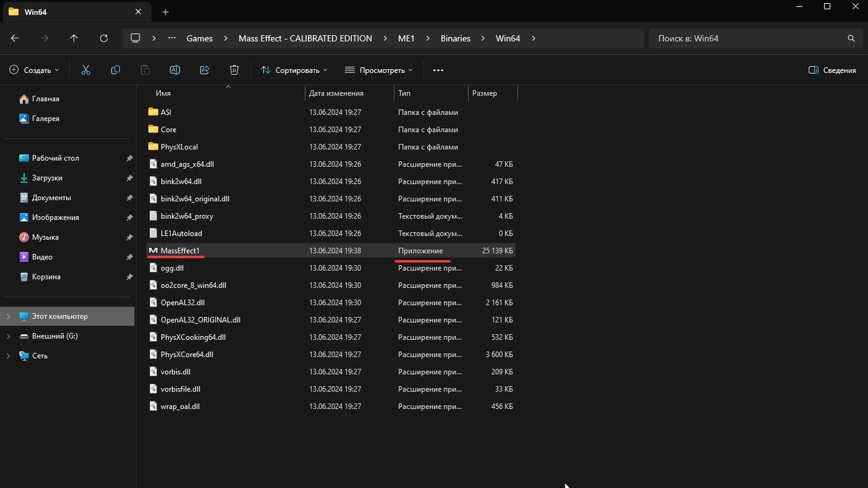868x488 pixels.
Task: Click the Delete trash icon
Action: click(234, 70)
